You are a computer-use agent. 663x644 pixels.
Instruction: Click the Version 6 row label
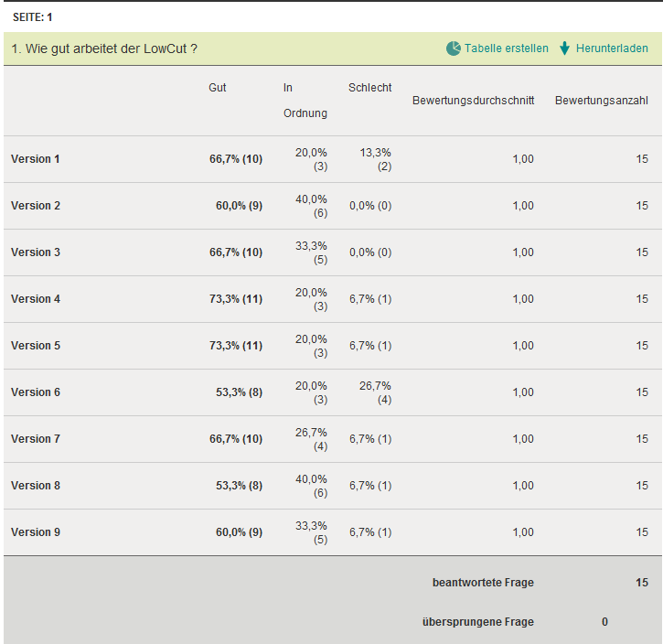coord(36,392)
